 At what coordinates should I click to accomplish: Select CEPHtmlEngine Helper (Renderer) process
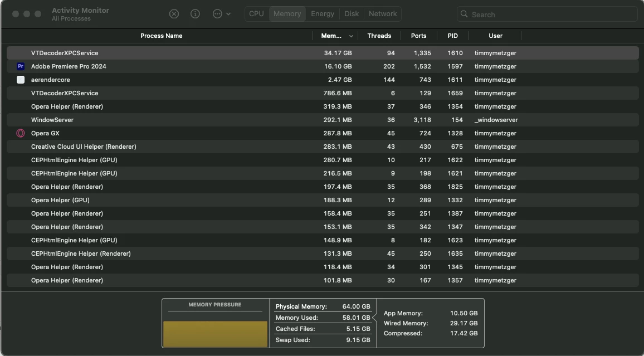(323, 253)
